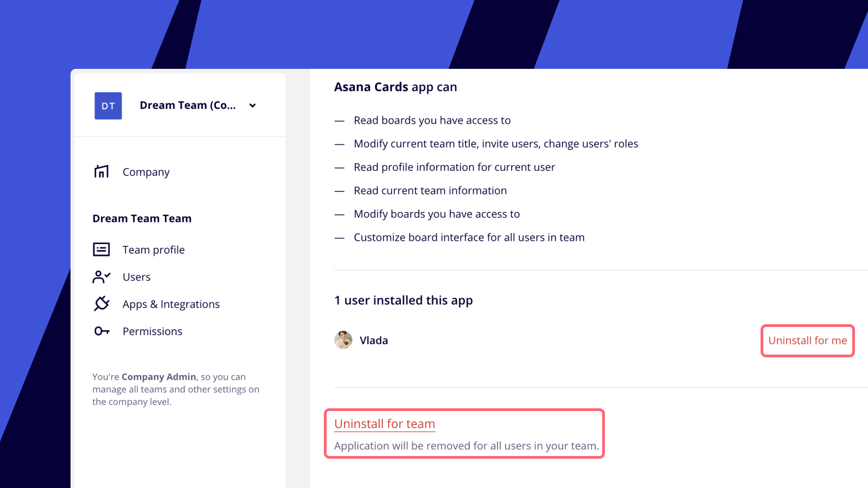Go to Team profile in sidebar
This screenshot has height=488, width=868.
point(154,250)
